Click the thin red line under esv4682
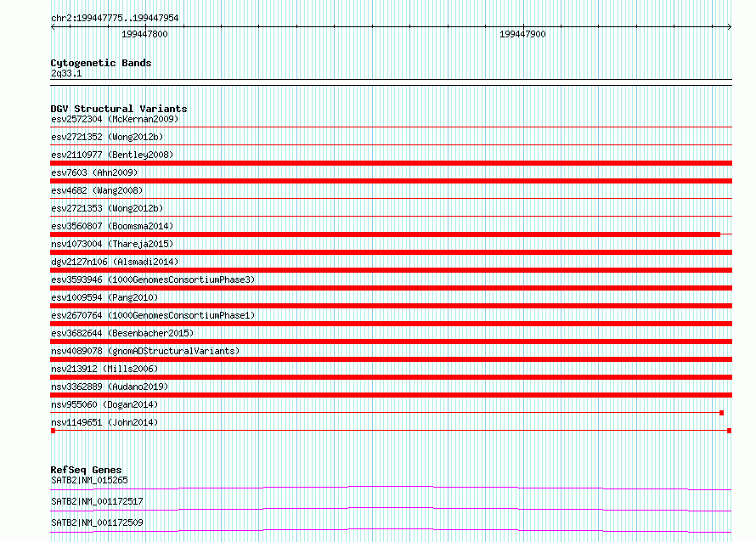The image size is (756, 542). tap(391, 198)
